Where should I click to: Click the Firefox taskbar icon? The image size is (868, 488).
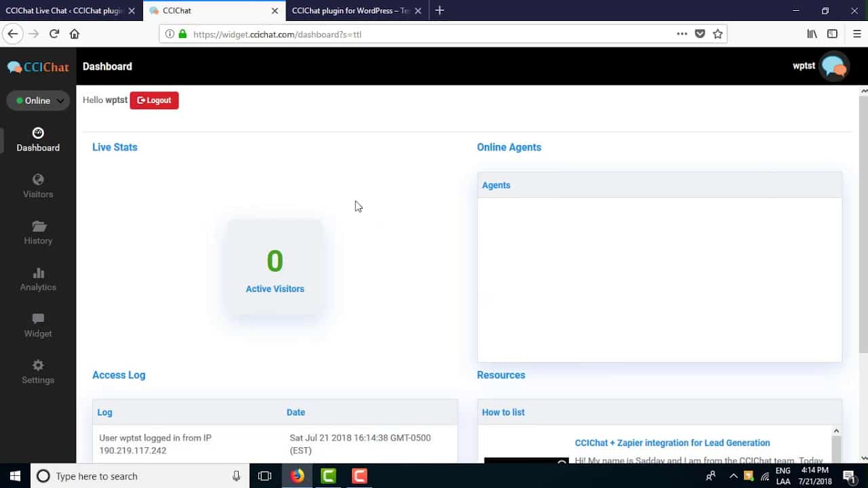297,476
